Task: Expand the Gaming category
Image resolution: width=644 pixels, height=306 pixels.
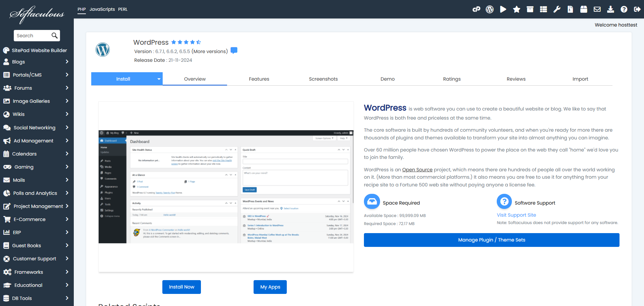Action: (37, 167)
